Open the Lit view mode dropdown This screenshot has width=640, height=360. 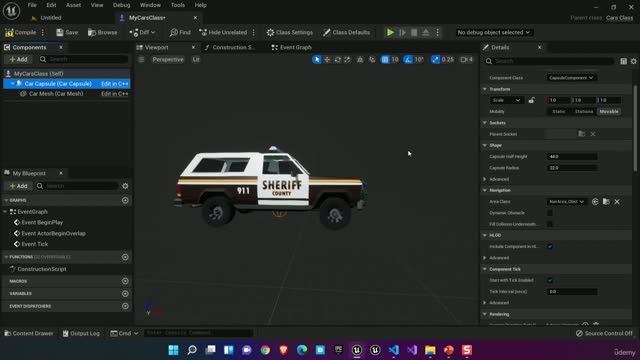point(196,60)
